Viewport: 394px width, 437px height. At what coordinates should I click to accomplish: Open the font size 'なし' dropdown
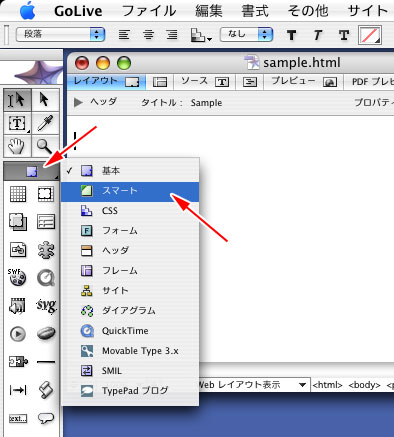[x=247, y=34]
